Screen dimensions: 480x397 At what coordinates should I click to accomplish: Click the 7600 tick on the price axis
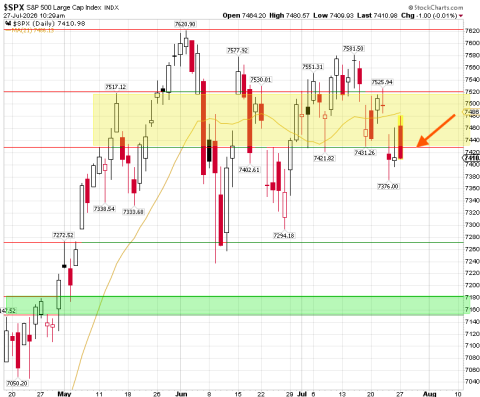coord(472,43)
